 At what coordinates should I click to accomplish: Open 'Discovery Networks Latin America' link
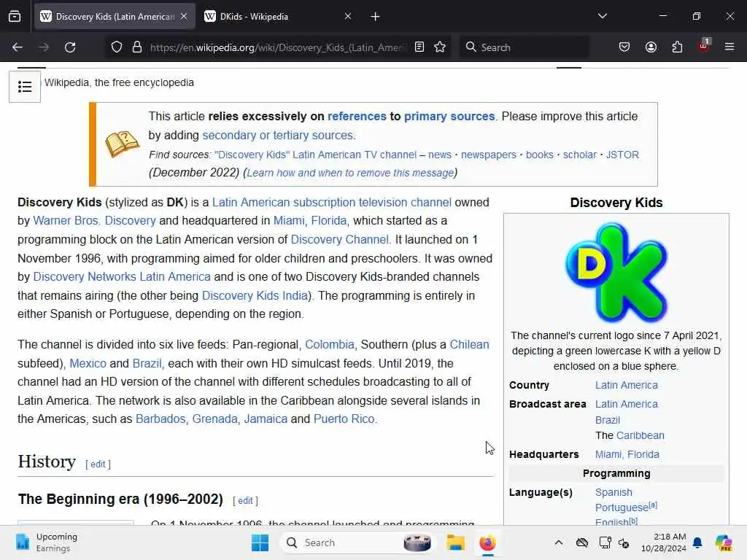(122, 276)
